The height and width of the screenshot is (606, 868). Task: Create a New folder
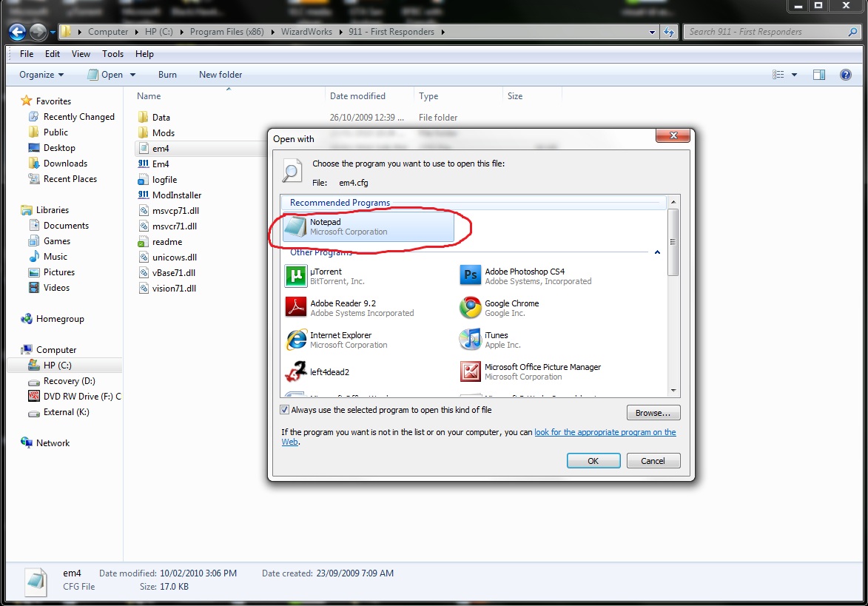tap(221, 75)
